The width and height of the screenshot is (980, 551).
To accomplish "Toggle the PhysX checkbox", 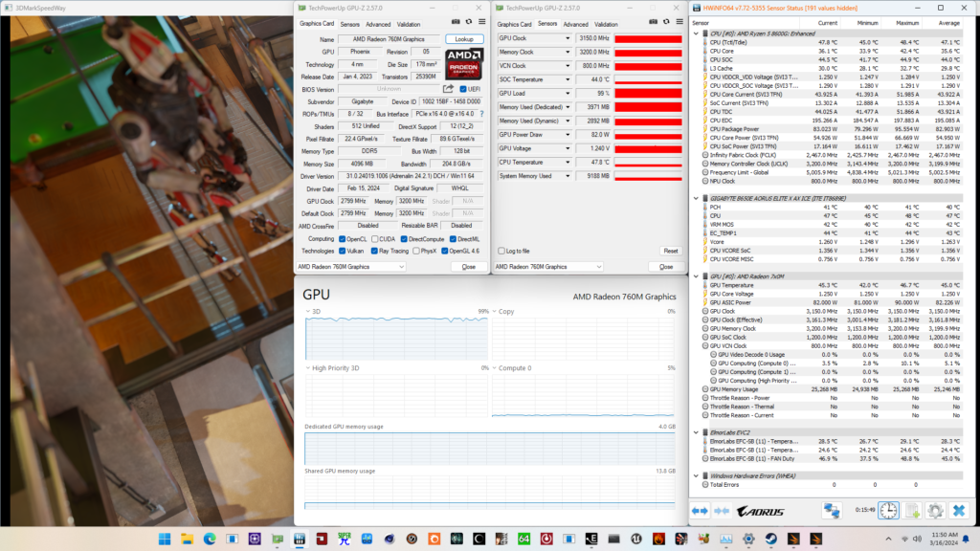I will 416,252.
